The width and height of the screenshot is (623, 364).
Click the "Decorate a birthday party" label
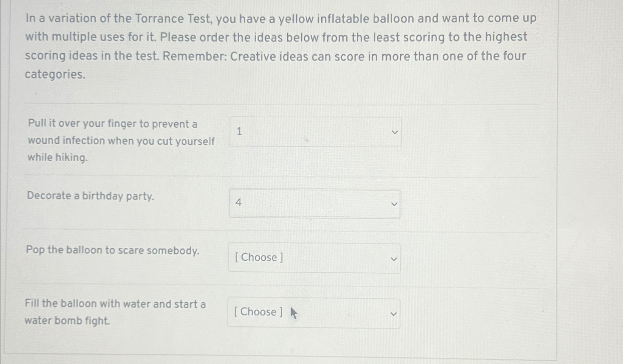click(x=91, y=196)
